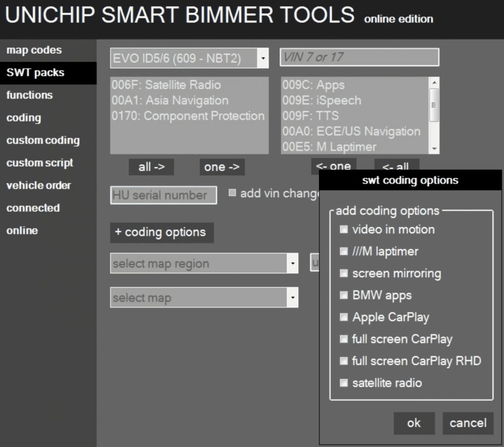504x447 pixels.
Task: Open the vehicle order page
Action: pyautogui.click(x=39, y=185)
